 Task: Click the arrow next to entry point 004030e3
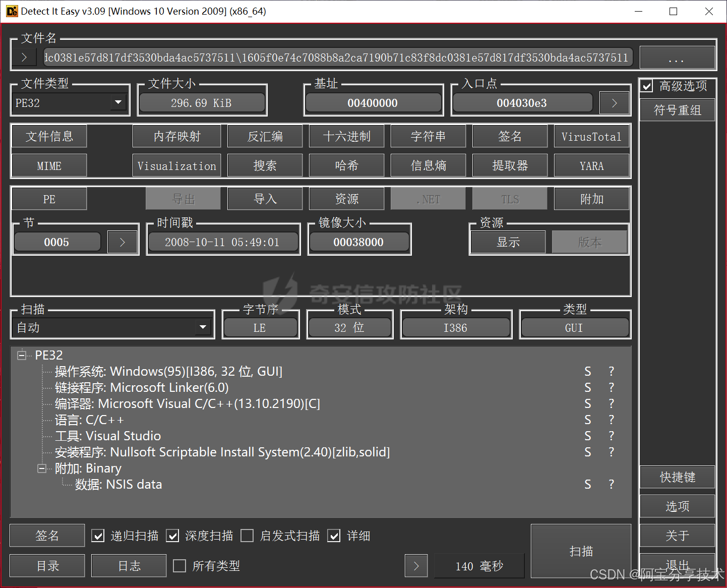pos(614,103)
